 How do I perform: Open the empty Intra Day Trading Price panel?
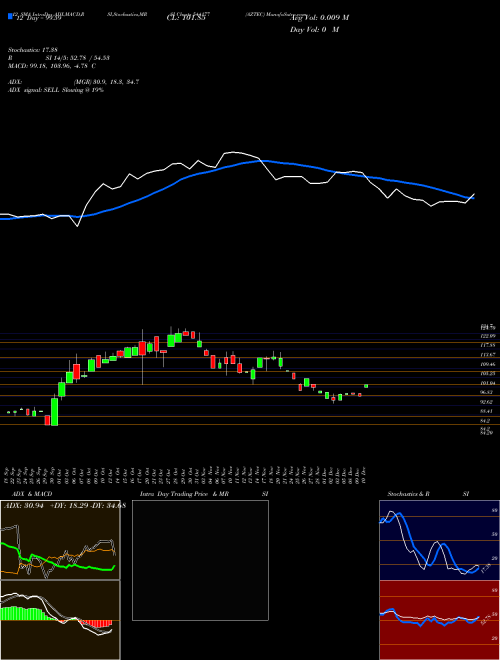coord(200,560)
